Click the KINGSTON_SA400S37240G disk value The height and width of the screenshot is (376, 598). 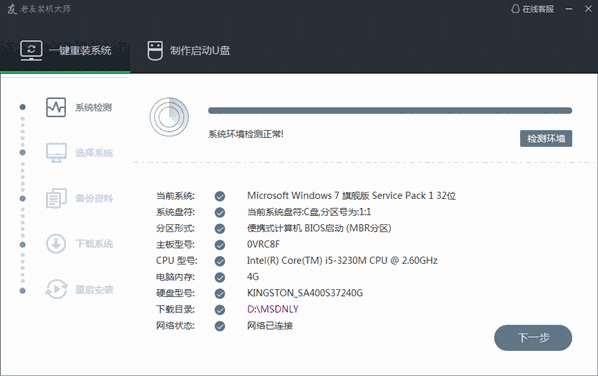pyautogui.click(x=305, y=293)
